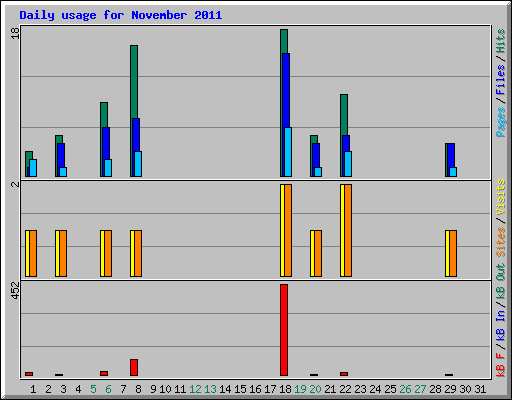Select the cyan Pages bar for day 22

[348, 164]
